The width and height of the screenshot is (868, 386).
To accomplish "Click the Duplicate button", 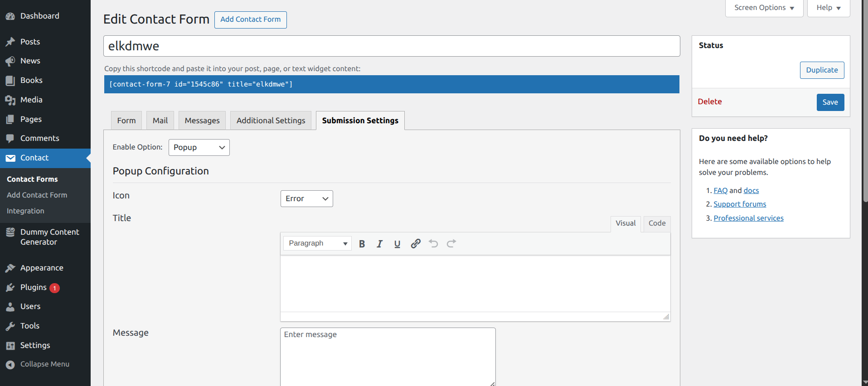I will [x=822, y=70].
